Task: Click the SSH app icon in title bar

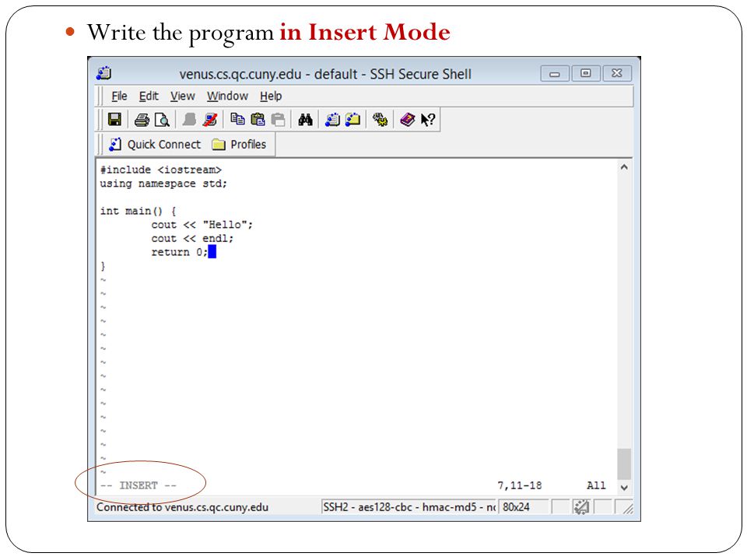Action: pyautogui.click(x=103, y=73)
